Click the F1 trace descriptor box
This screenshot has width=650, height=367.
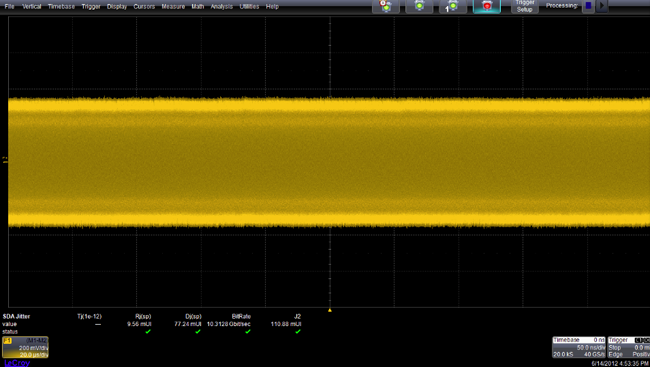click(25, 347)
